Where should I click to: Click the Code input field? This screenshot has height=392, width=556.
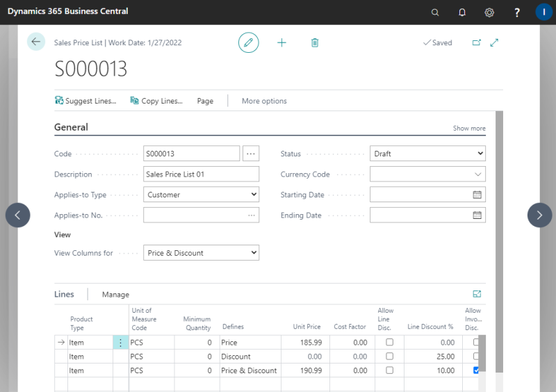tap(192, 154)
